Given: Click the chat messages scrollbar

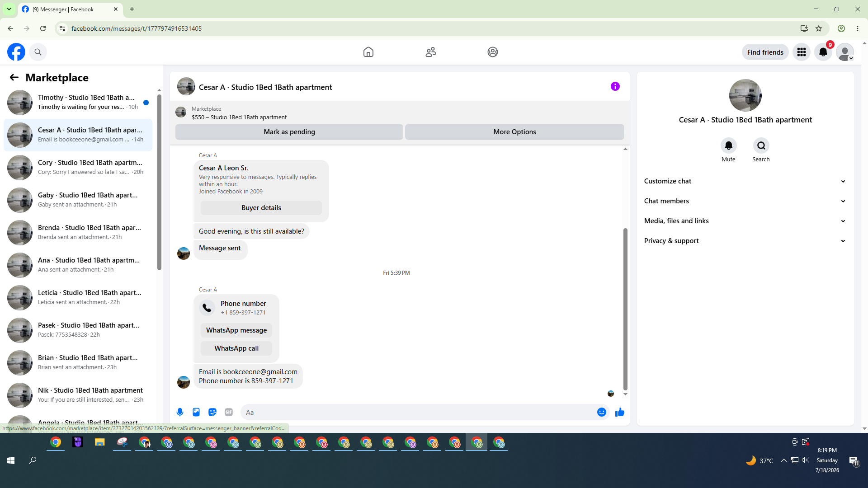Looking at the screenshot, I should coord(625,309).
